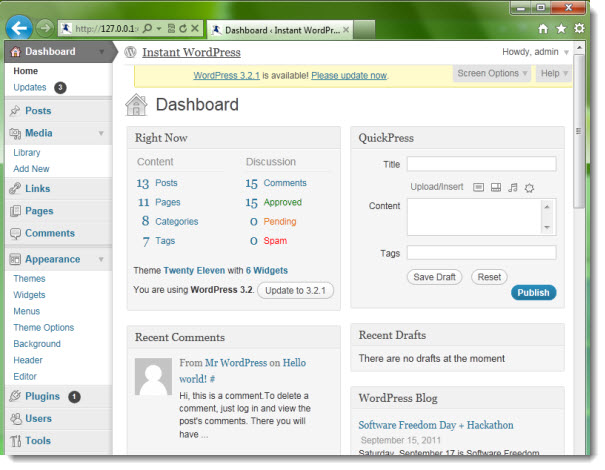Click the Media icon in sidebar
This screenshot has width=605, height=470.
[15, 133]
